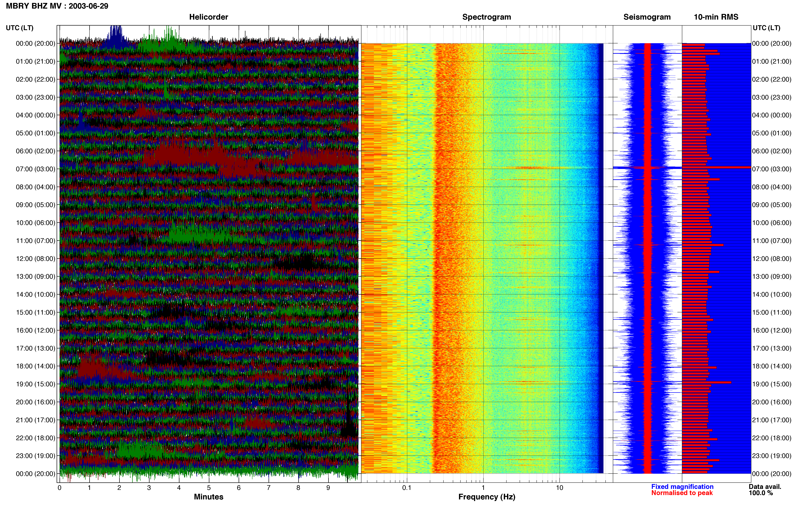Click left time label '10:00 (06:00)'
The height and width of the screenshot is (508, 812).
click(x=35, y=222)
